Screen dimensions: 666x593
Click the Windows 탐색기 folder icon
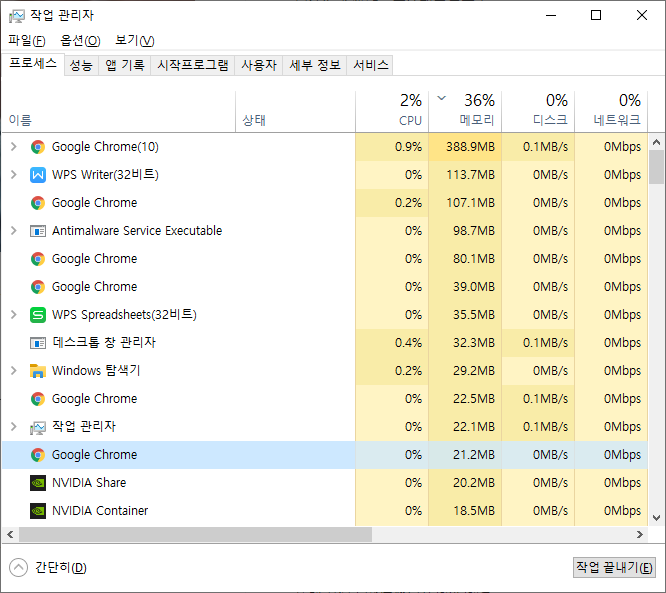tap(38, 371)
